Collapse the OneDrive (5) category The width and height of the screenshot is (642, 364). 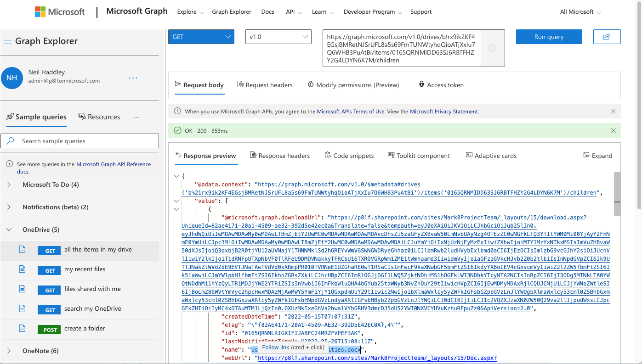coord(41,230)
